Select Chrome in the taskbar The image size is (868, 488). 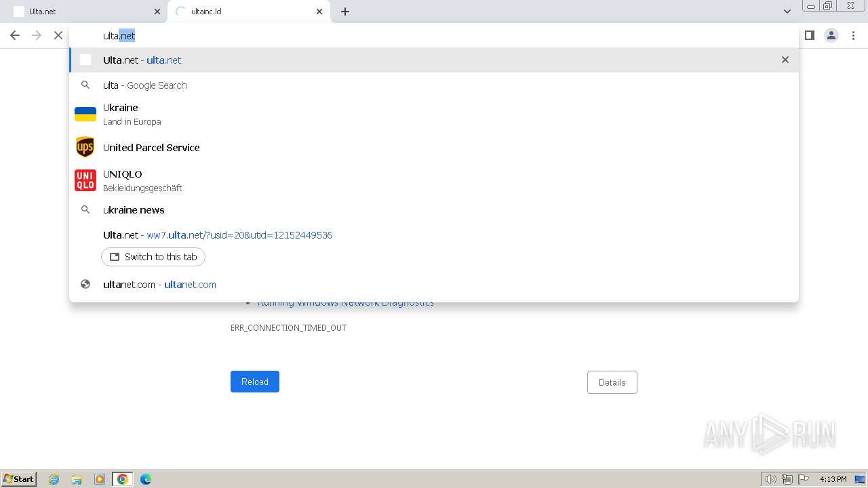(x=123, y=479)
